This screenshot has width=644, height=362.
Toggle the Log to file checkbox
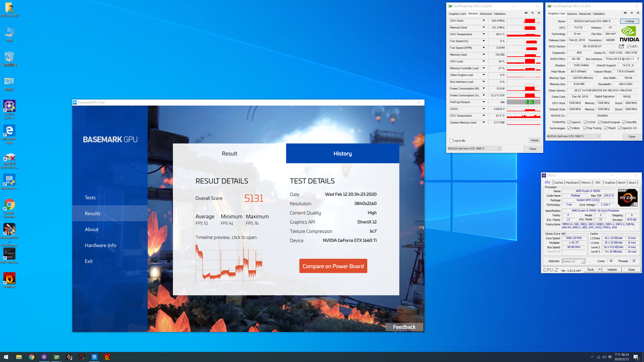[451, 141]
